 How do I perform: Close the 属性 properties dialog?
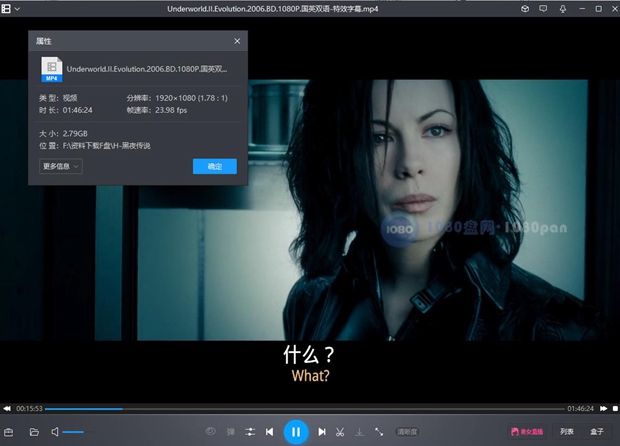pyautogui.click(x=237, y=41)
